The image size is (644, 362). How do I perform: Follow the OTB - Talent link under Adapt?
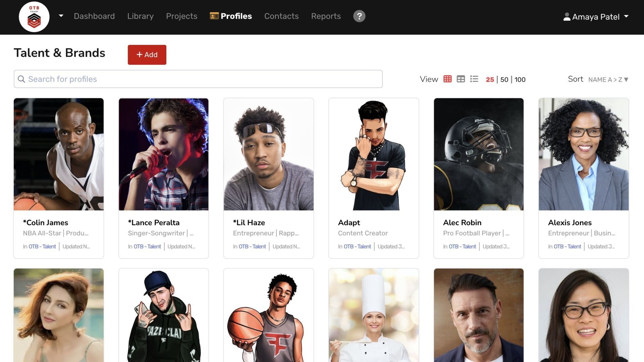click(x=357, y=247)
